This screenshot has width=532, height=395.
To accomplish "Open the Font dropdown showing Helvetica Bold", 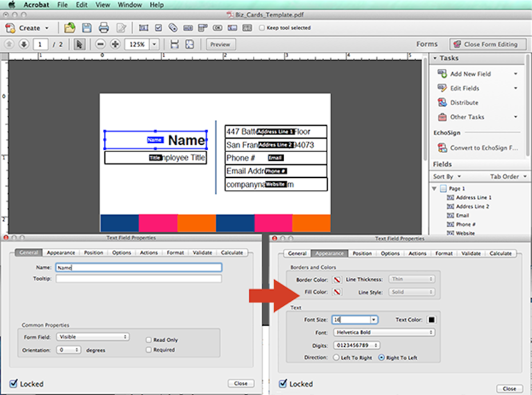I will click(x=383, y=332).
